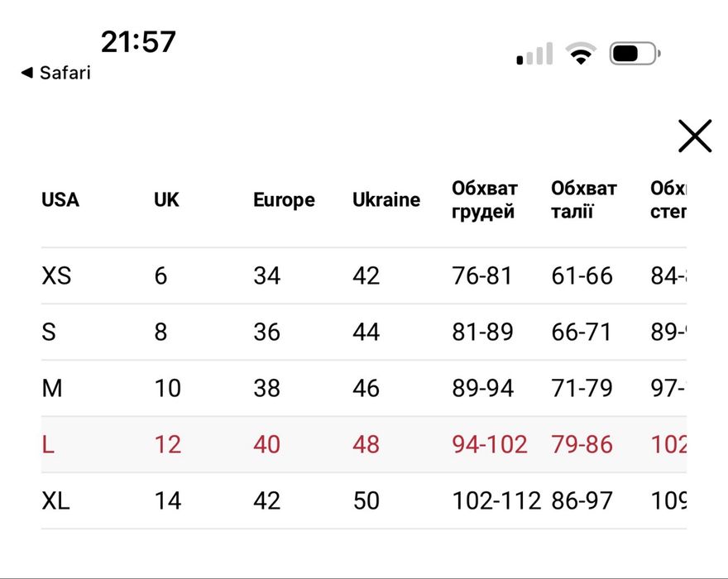The image size is (728, 579).
Task: Tap the UK column header
Action: pyautogui.click(x=166, y=200)
